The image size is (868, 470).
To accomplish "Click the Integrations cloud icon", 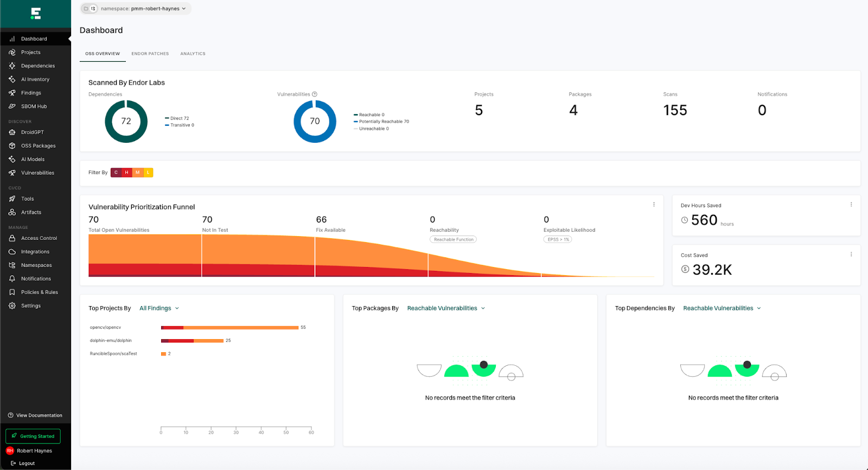I will (x=12, y=252).
